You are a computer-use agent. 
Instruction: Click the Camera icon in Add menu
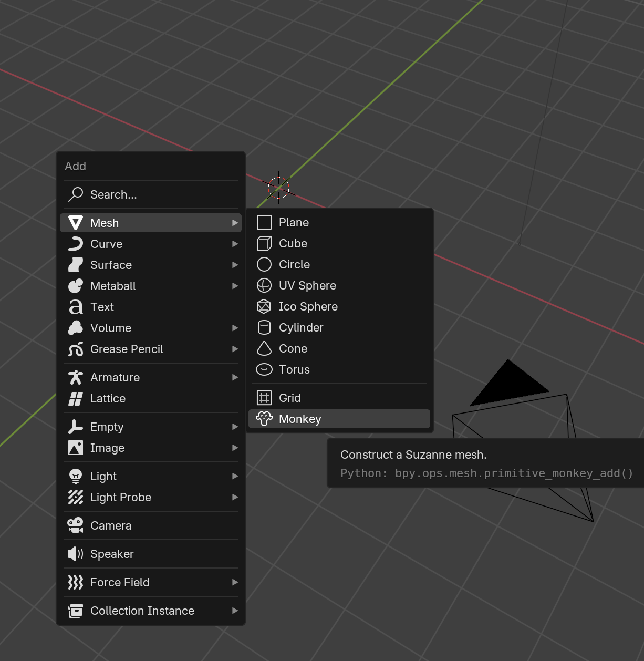[76, 525]
